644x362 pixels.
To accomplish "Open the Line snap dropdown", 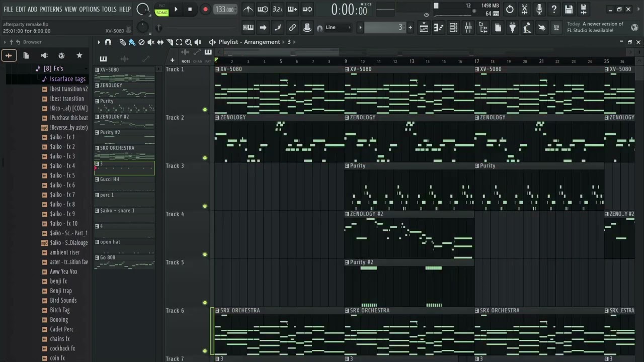I will (338, 28).
